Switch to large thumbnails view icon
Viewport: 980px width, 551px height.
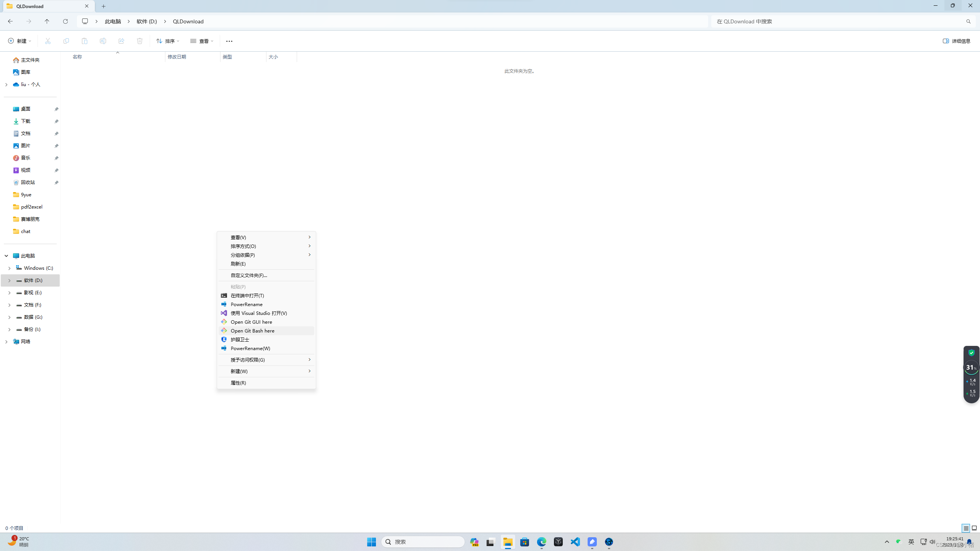pos(974,528)
